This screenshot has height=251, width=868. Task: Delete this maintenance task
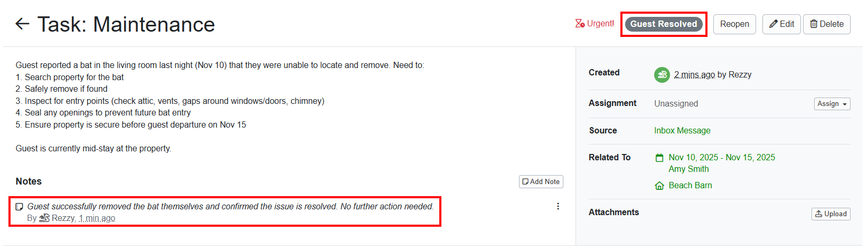click(826, 24)
